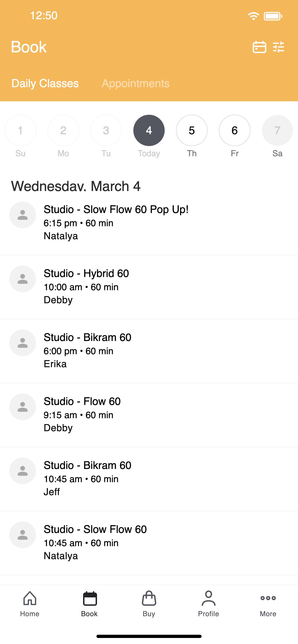Select Friday the 6th in date strip
The height and width of the screenshot is (644, 298).
click(234, 130)
